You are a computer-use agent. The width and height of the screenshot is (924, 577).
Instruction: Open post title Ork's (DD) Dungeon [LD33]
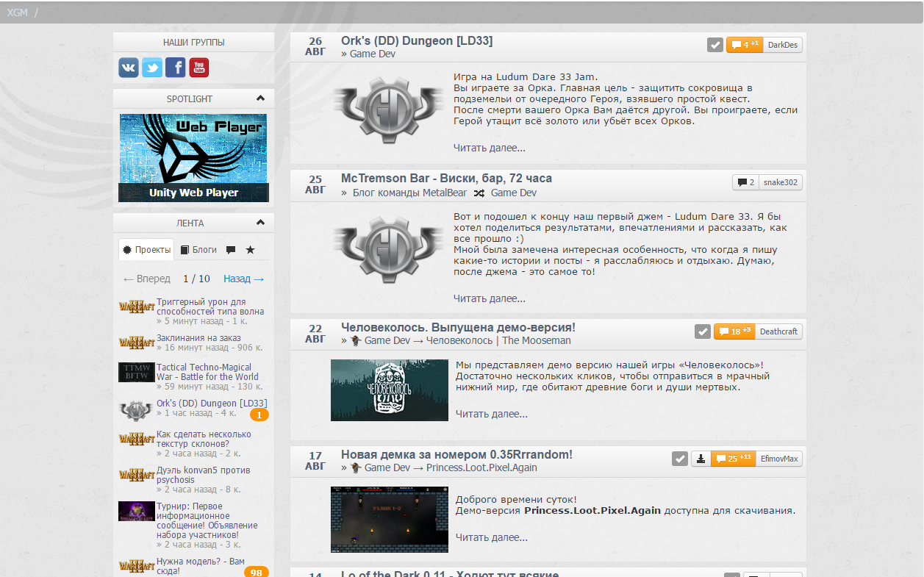(x=417, y=41)
